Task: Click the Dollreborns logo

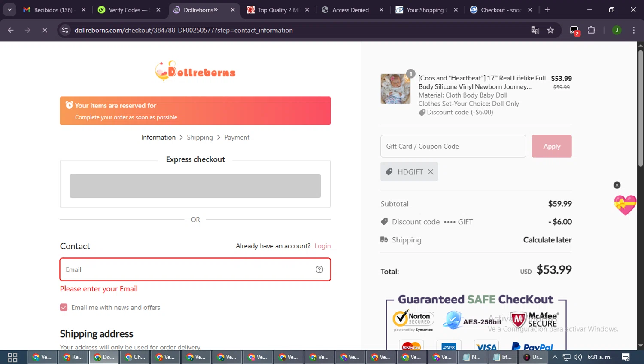Action: tap(195, 70)
